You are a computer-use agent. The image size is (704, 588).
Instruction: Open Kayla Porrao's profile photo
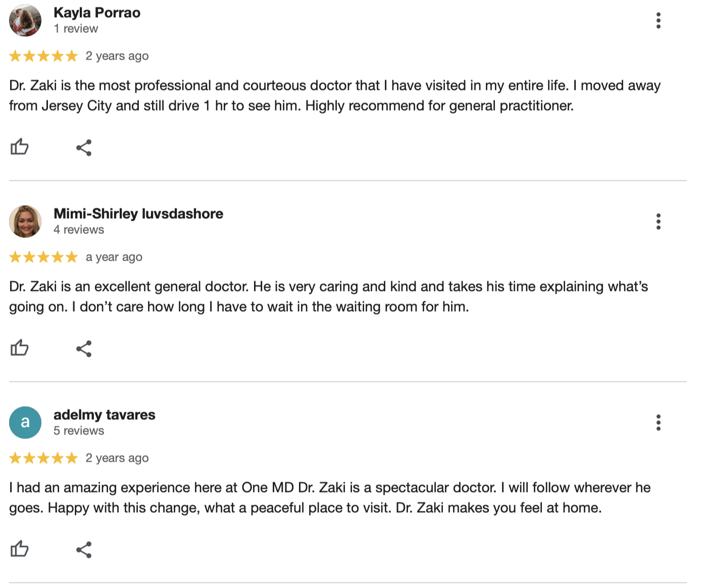tap(25, 21)
